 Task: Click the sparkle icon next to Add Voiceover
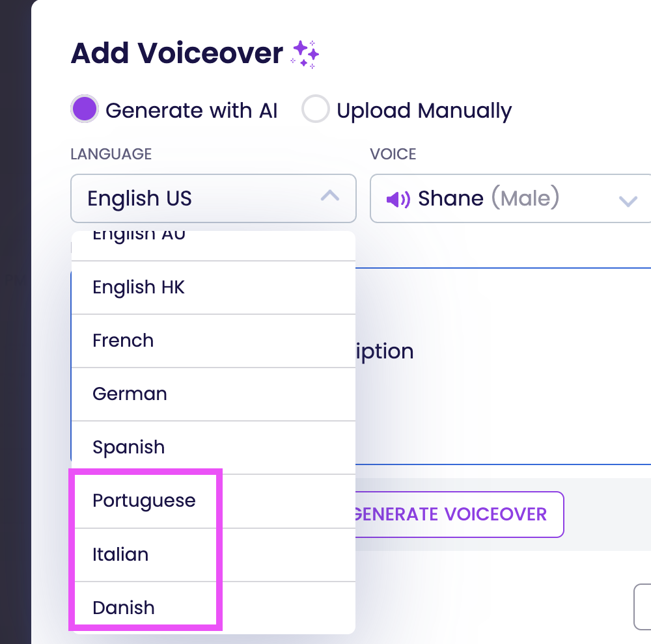(x=305, y=54)
